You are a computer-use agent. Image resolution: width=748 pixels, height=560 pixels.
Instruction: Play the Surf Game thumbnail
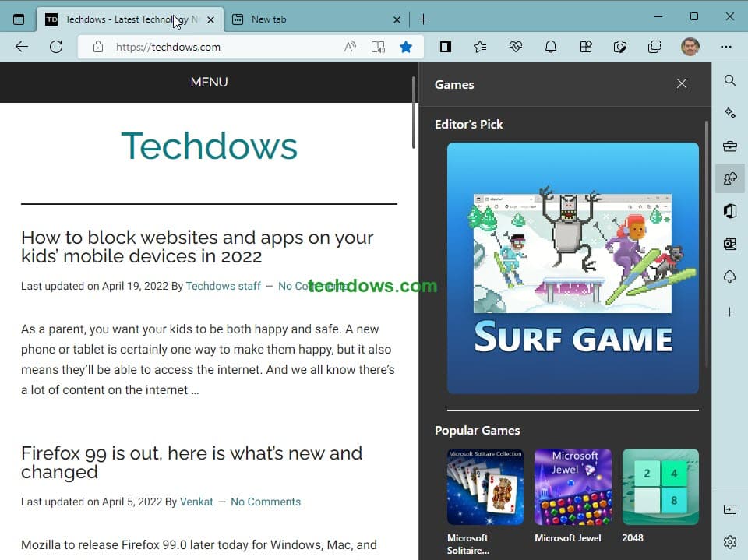(x=573, y=268)
